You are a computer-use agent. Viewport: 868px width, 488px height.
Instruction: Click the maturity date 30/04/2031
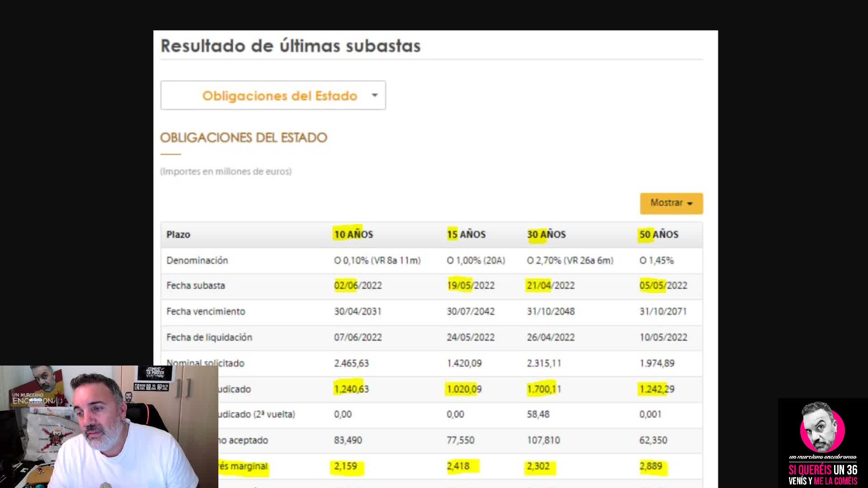(x=358, y=311)
